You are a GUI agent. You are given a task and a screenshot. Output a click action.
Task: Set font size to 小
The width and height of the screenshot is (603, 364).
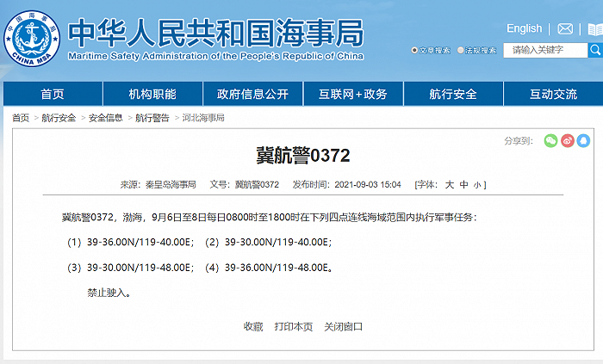click(x=477, y=186)
